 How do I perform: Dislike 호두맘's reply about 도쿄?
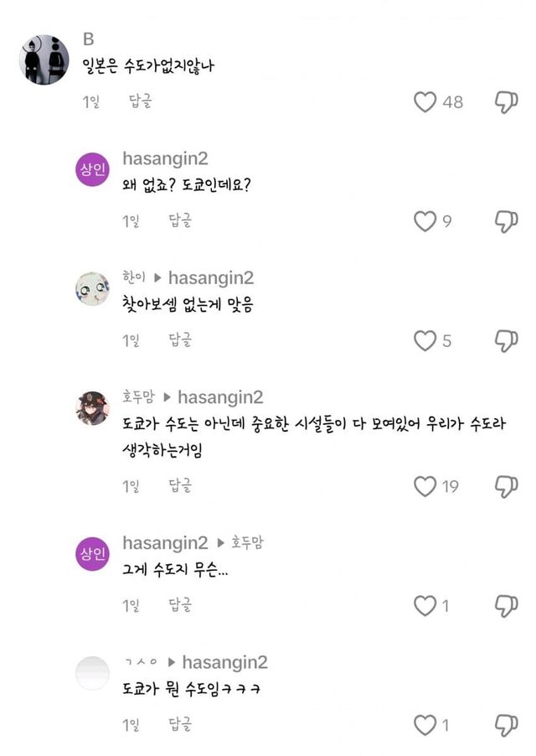[x=506, y=486]
